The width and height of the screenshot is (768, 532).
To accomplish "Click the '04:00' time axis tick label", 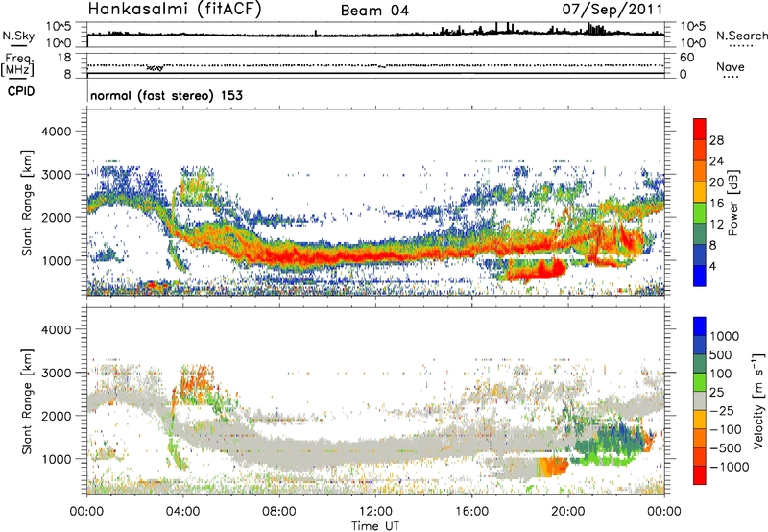I will point(182,512).
